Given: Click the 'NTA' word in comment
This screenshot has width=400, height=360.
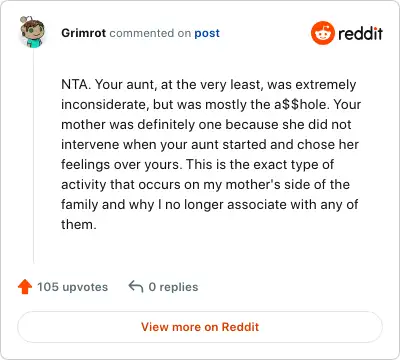Looking at the screenshot, I should (75, 84).
